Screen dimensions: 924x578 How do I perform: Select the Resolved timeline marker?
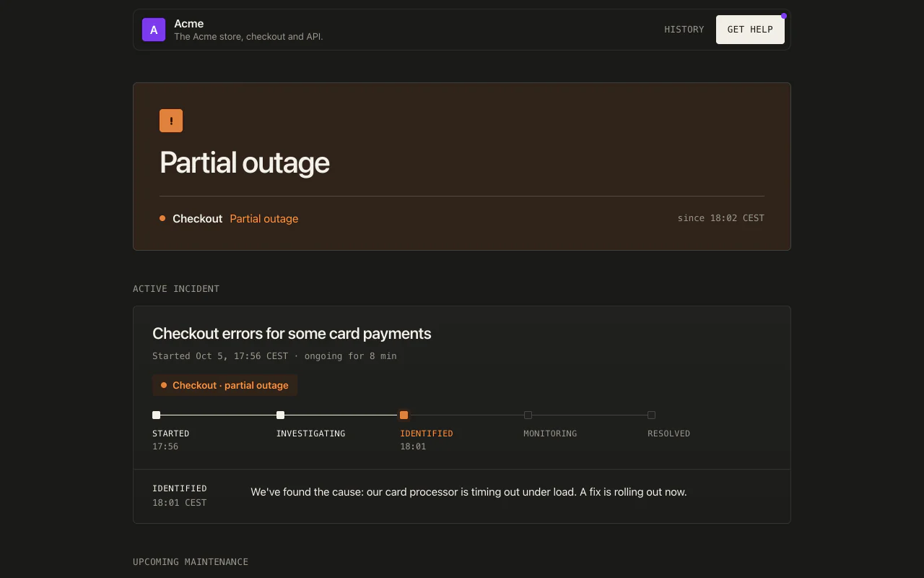point(652,415)
